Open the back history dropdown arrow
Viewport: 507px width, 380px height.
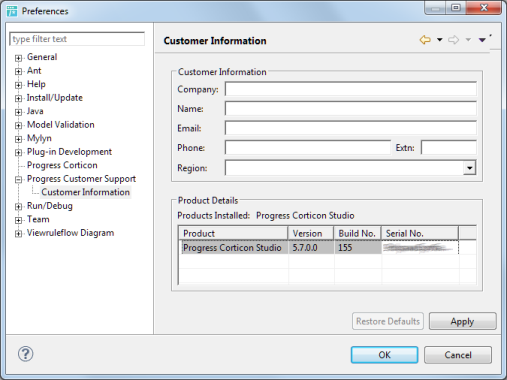440,40
